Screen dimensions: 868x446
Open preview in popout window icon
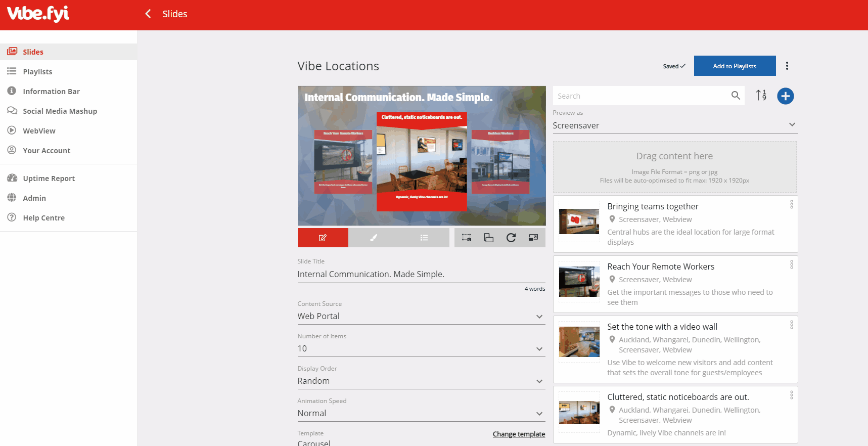click(533, 238)
